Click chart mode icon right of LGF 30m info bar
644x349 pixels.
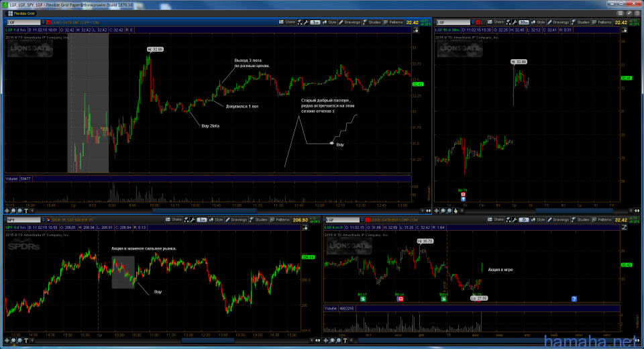[625, 30]
